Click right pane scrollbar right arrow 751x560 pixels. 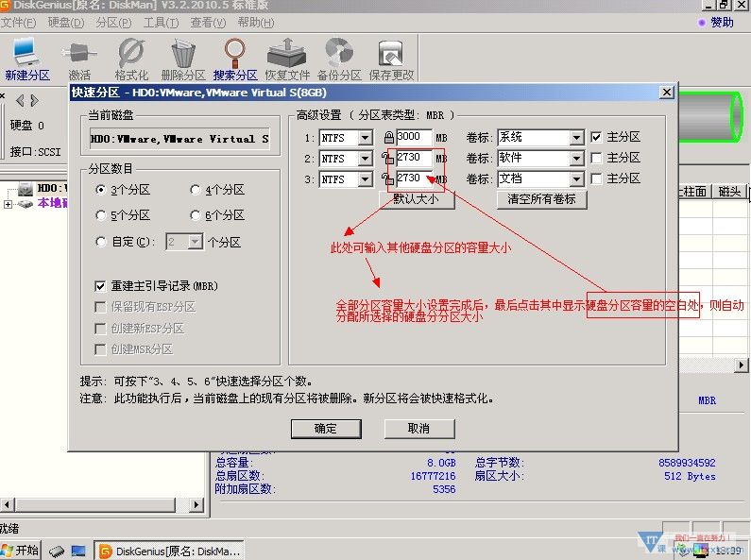point(742,365)
